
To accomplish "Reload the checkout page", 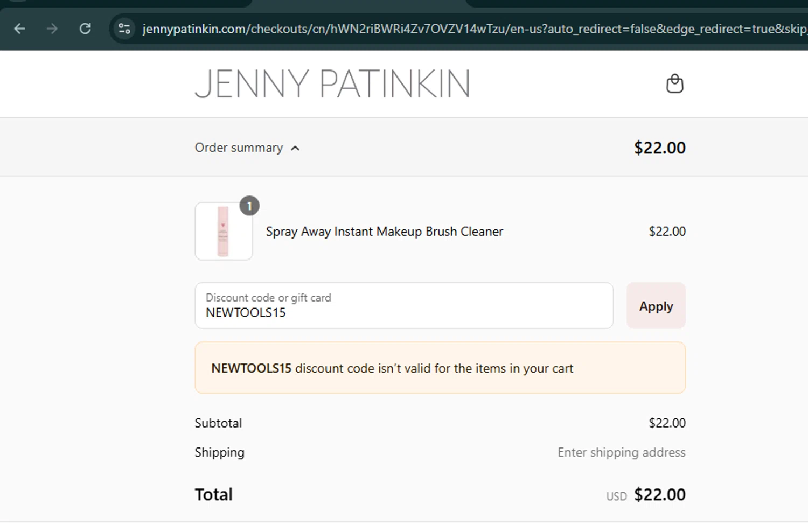I will [x=85, y=29].
